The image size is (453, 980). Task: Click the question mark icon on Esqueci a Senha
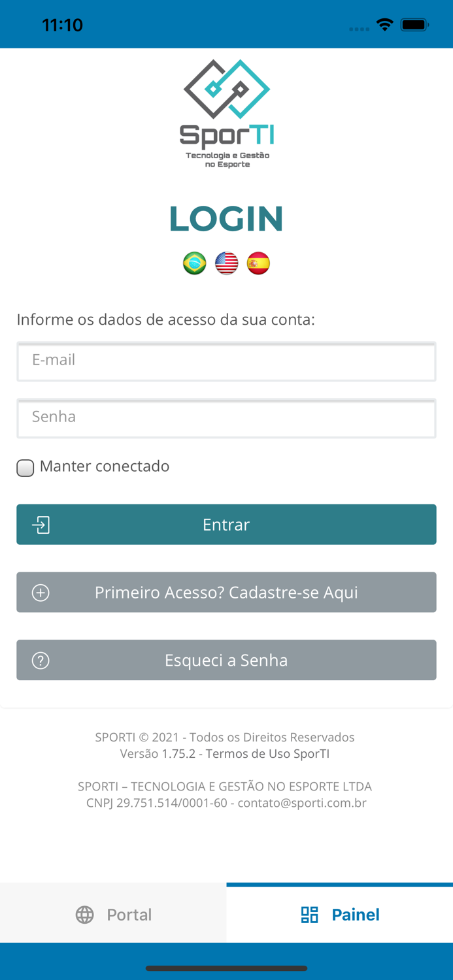point(41,660)
